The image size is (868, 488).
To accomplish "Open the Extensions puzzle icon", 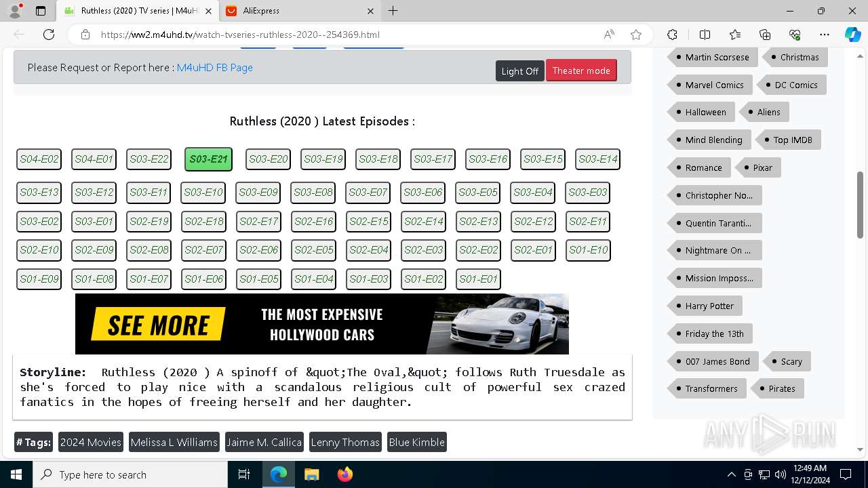I will [x=672, y=35].
